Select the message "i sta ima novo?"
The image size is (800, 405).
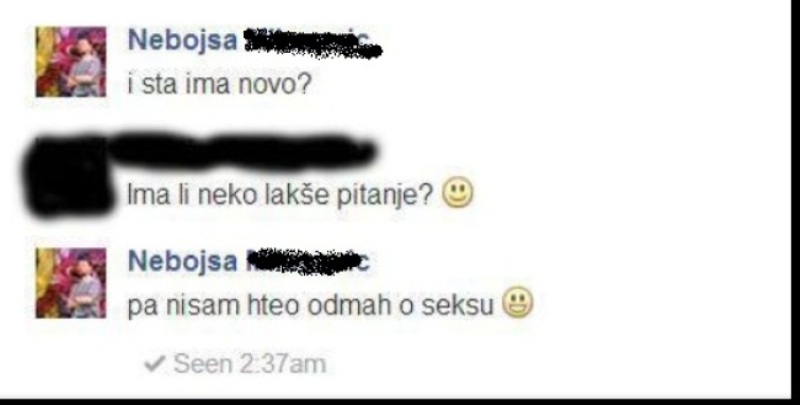(219, 84)
